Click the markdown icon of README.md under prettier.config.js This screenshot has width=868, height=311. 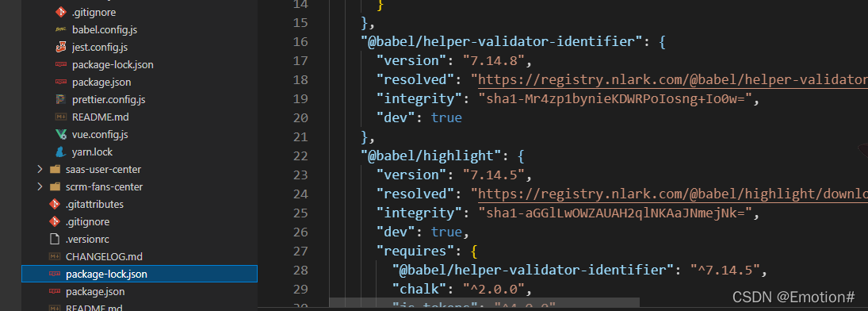click(x=61, y=117)
